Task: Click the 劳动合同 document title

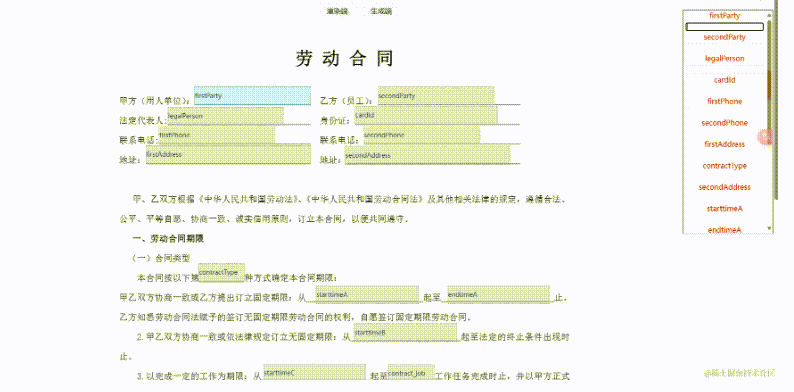Action: coord(345,59)
